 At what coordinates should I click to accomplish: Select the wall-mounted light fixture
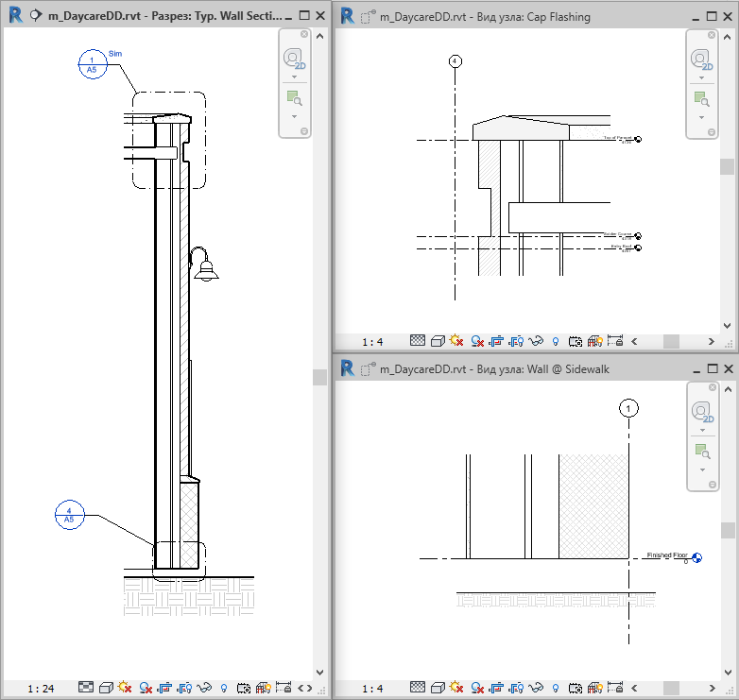click(203, 265)
